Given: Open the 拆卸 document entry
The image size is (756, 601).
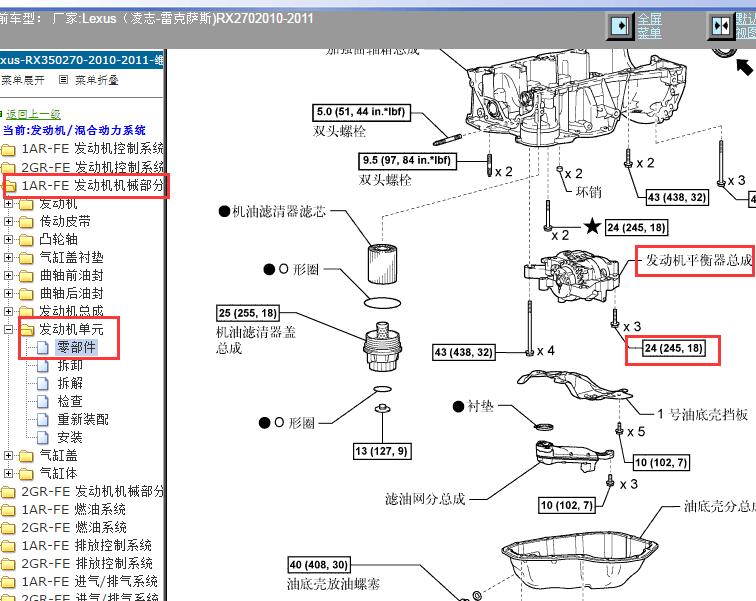Looking at the screenshot, I should 70,365.
